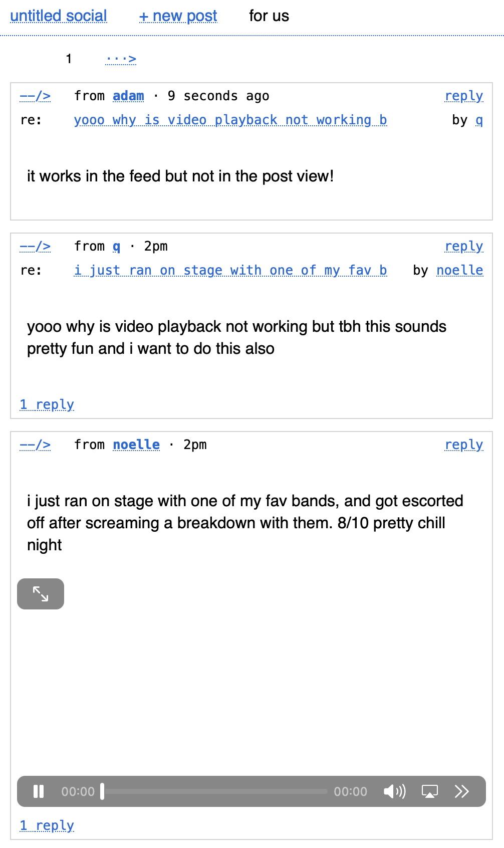The width and height of the screenshot is (504, 848).
Task: Seek the video progress scrubber bar
Action: pyautogui.click(x=215, y=791)
